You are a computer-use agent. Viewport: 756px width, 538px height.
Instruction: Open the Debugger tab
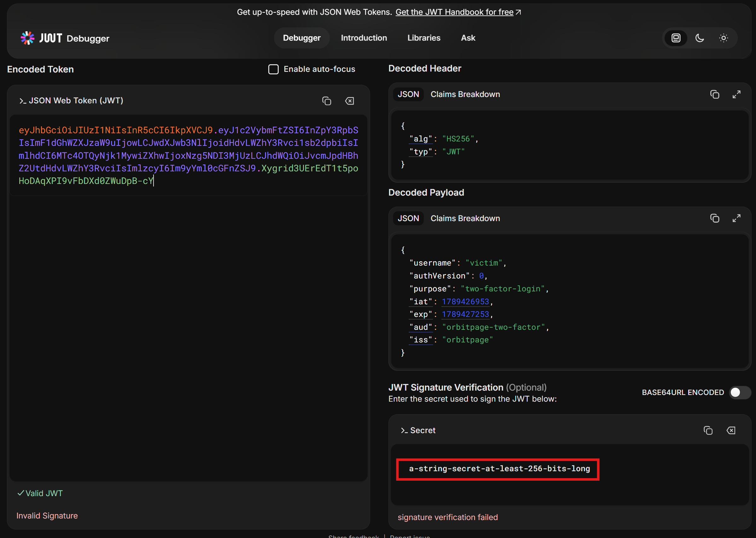(x=302, y=38)
